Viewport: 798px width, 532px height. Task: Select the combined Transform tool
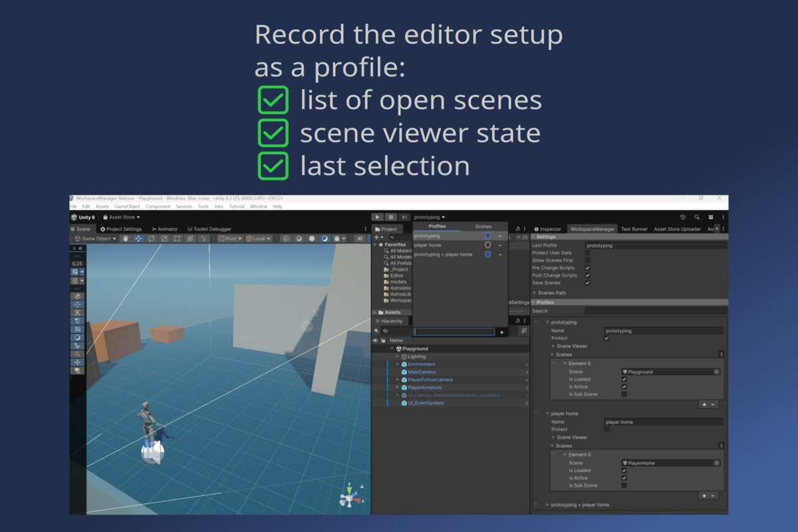[x=190, y=238]
